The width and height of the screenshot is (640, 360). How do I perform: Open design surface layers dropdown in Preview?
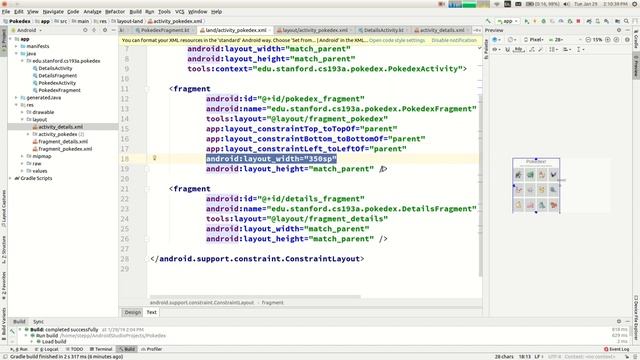point(496,40)
